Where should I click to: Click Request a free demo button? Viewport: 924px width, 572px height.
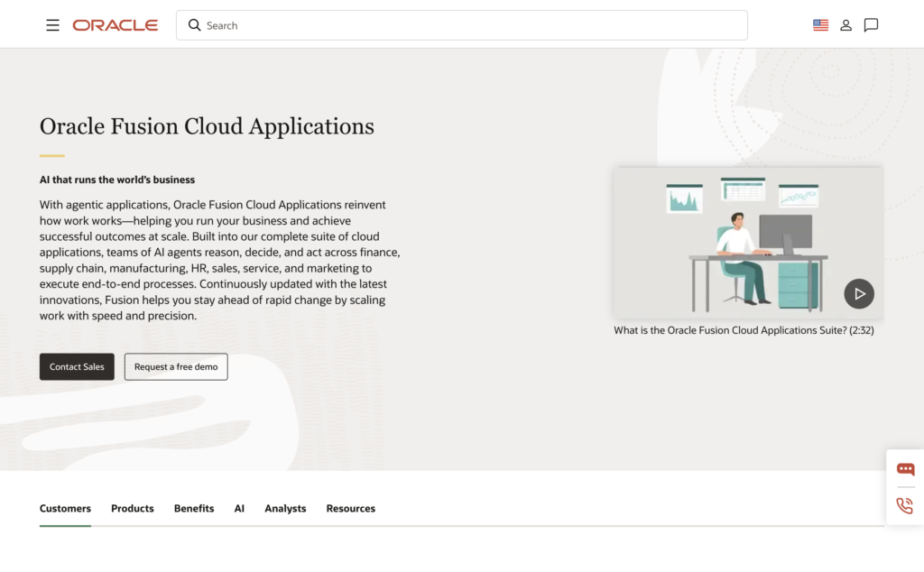[x=176, y=366]
